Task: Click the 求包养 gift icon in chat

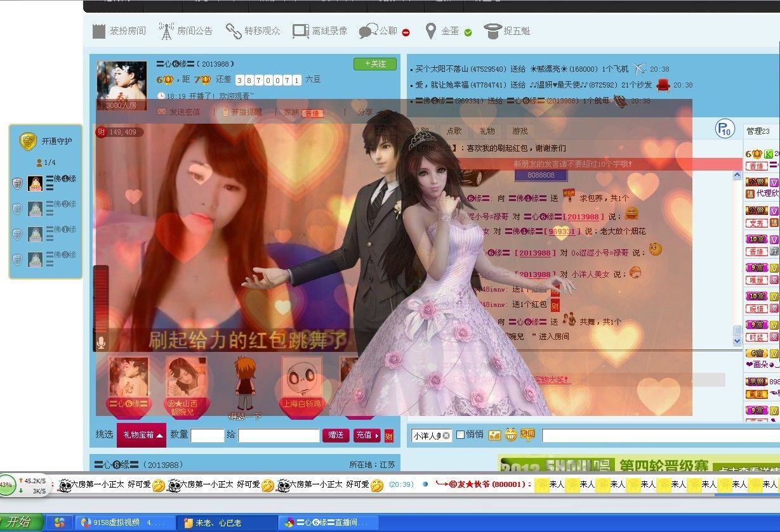Action: (x=569, y=197)
